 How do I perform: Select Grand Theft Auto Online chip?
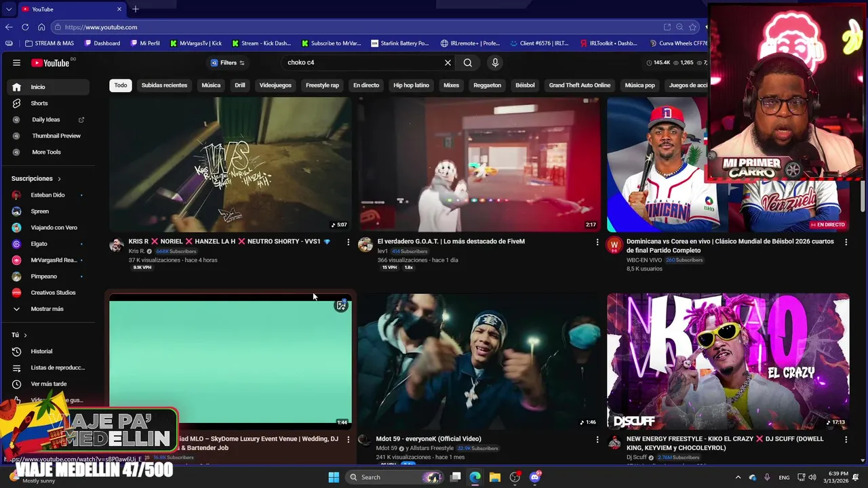click(580, 85)
